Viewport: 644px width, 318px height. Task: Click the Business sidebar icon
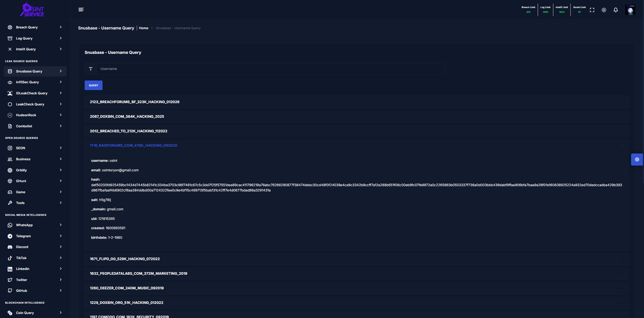tap(10, 159)
